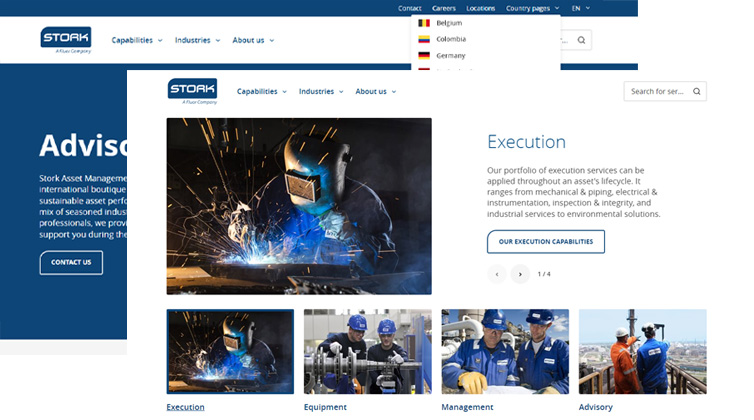The width and height of the screenshot is (754, 420).
Task: Click the magnifier icon in the foreground search box
Action: pyautogui.click(x=697, y=91)
